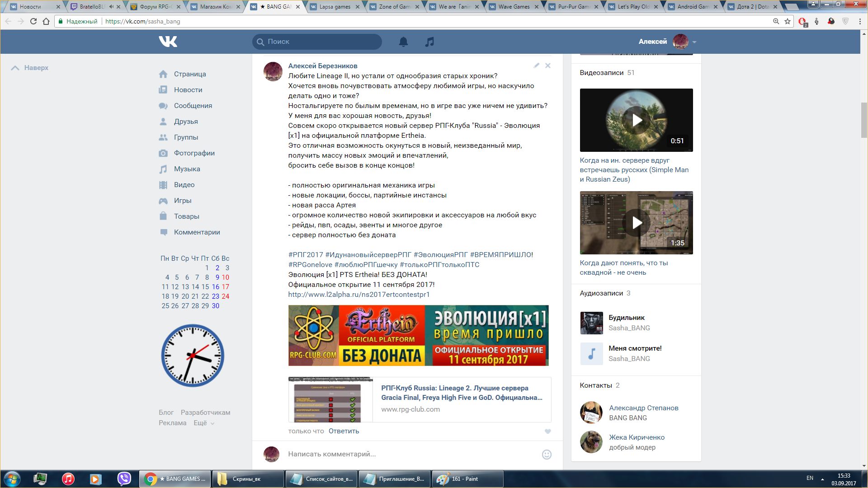Go back to top with Наверх

pos(30,68)
